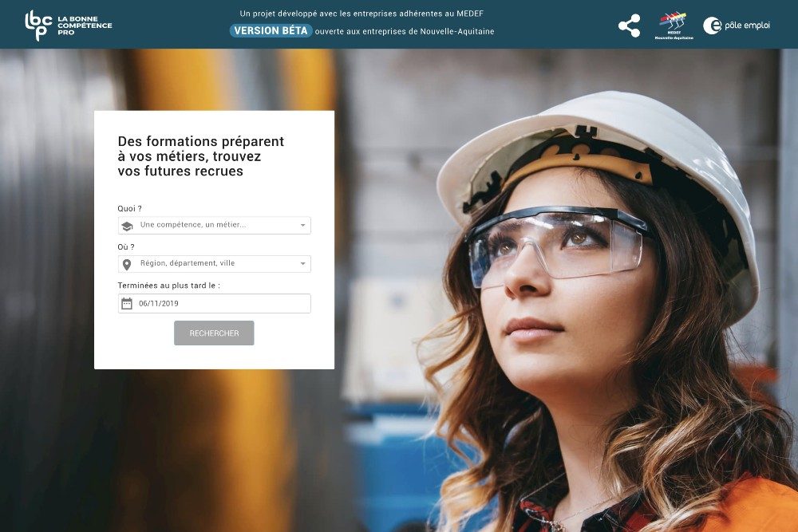Viewport: 798px width, 532px height.
Task: Click the location pin icon in Où field
Action: 127,265
